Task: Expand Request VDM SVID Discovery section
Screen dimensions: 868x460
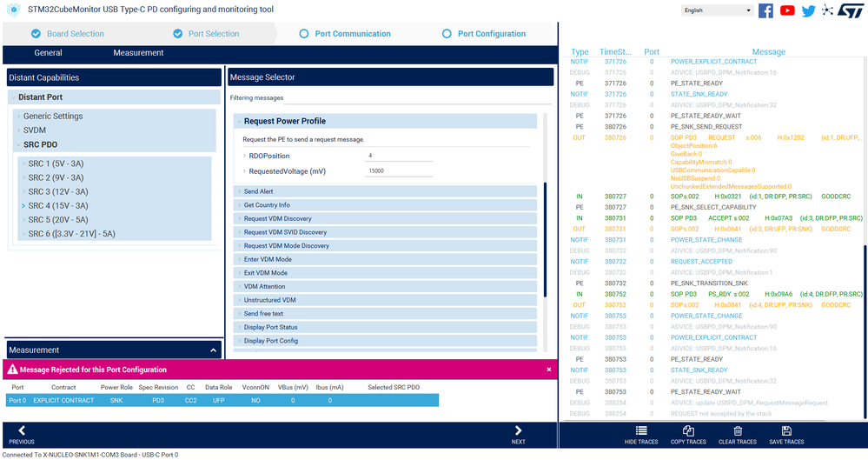Action: [x=385, y=232]
